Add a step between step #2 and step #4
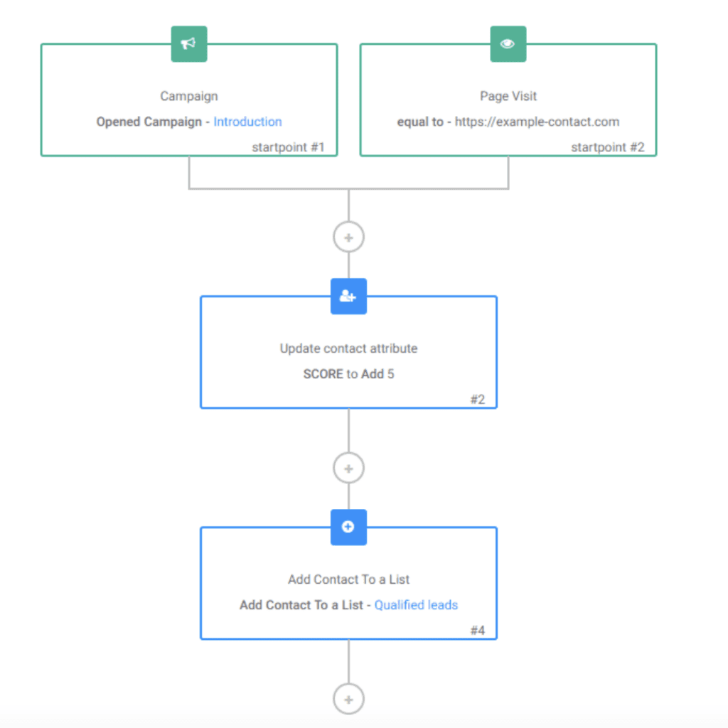This screenshot has height=728, width=728. click(x=348, y=468)
